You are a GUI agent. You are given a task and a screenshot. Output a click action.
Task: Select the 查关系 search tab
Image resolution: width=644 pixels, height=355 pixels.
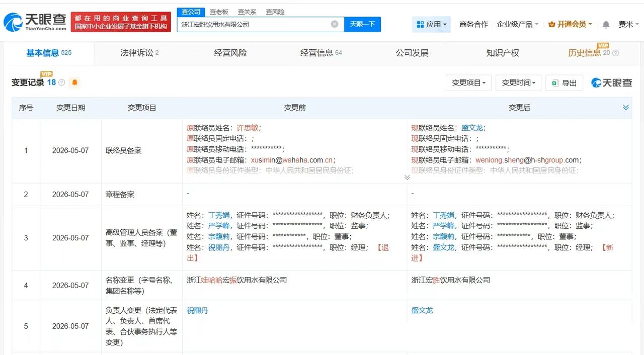tap(247, 12)
